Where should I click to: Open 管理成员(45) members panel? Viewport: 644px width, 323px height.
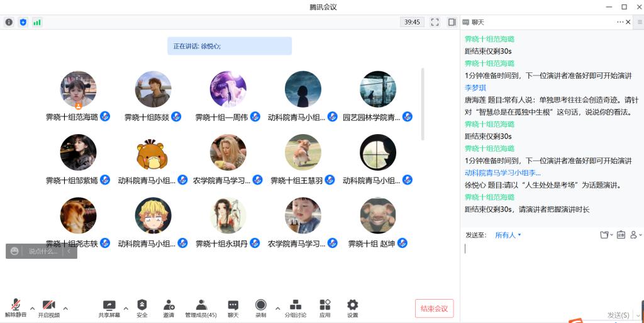201,307
